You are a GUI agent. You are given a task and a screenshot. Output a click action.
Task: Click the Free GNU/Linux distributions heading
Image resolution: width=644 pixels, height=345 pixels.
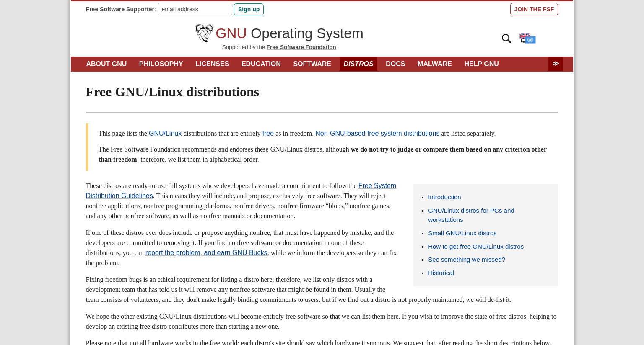click(x=172, y=92)
